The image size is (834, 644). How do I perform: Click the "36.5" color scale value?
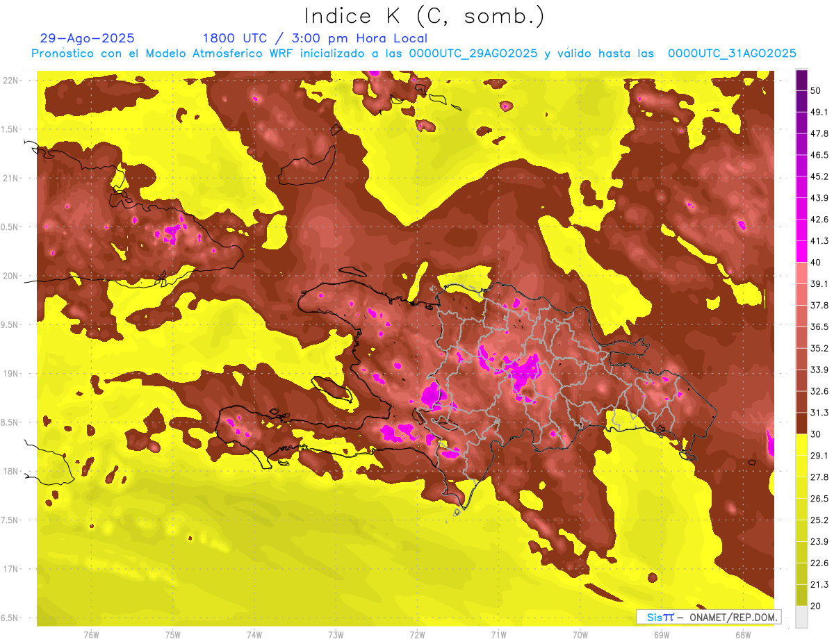coord(819,327)
